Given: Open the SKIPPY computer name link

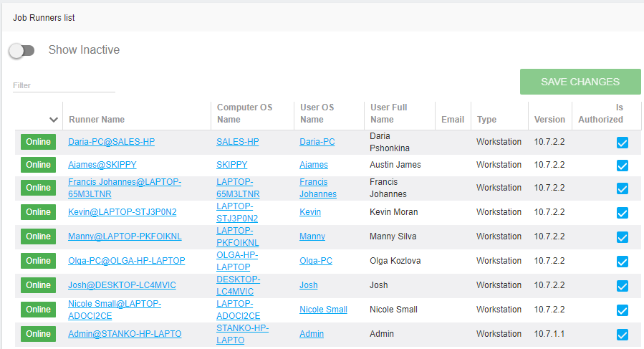Looking at the screenshot, I should (x=231, y=165).
